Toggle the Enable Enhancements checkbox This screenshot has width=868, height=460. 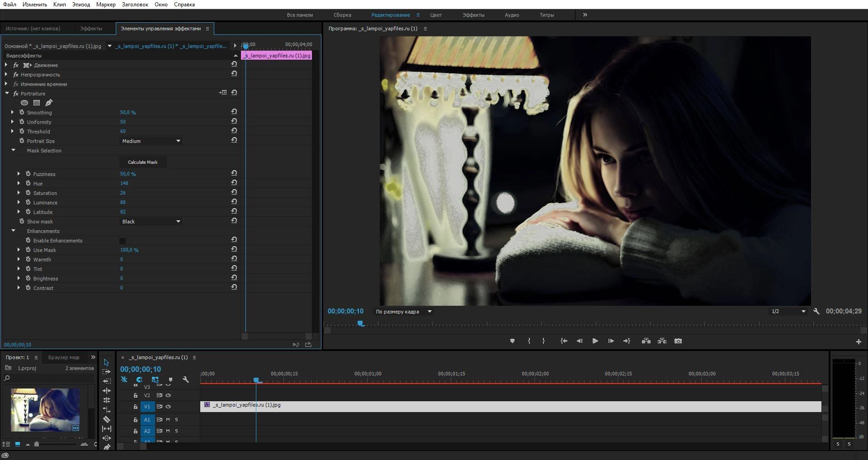coord(123,241)
